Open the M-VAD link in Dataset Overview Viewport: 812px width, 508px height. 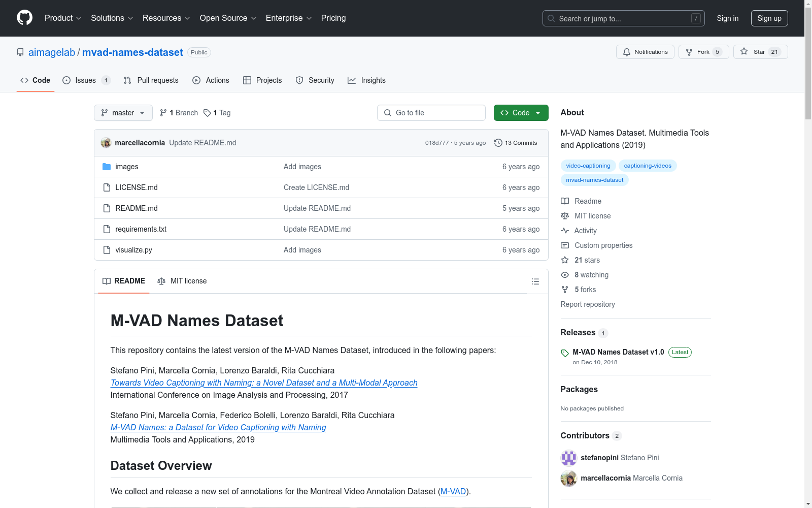coord(453,491)
